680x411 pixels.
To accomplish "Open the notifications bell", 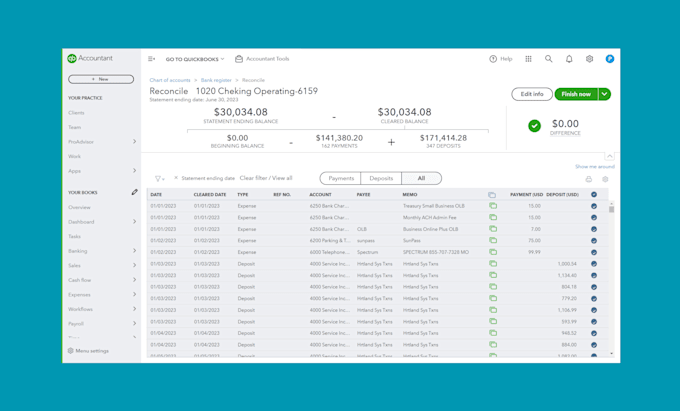I will pos(569,59).
